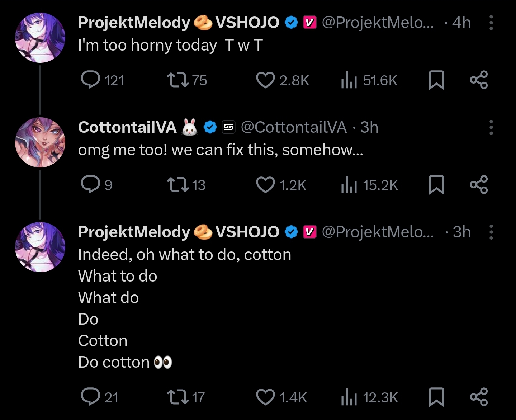Open more options on first tweet
The width and height of the screenshot is (516, 420).
[491, 23]
